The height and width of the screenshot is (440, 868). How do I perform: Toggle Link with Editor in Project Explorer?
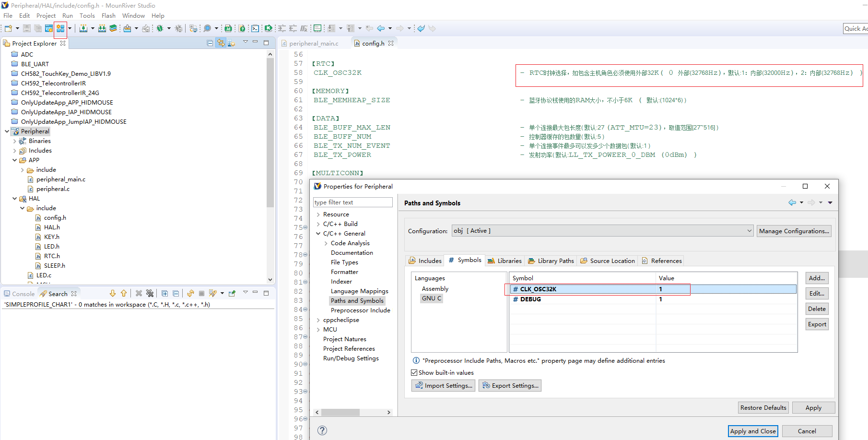[221, 43]
